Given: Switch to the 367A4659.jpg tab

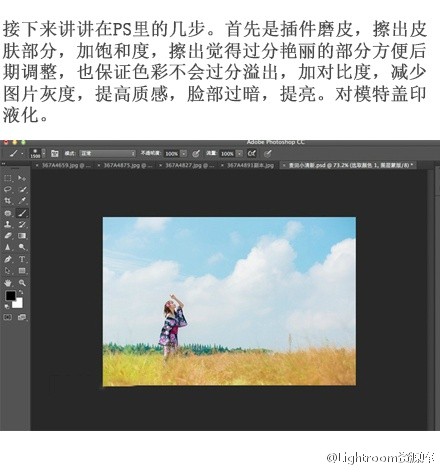Looking at the screenshot, I should point(66,165).
